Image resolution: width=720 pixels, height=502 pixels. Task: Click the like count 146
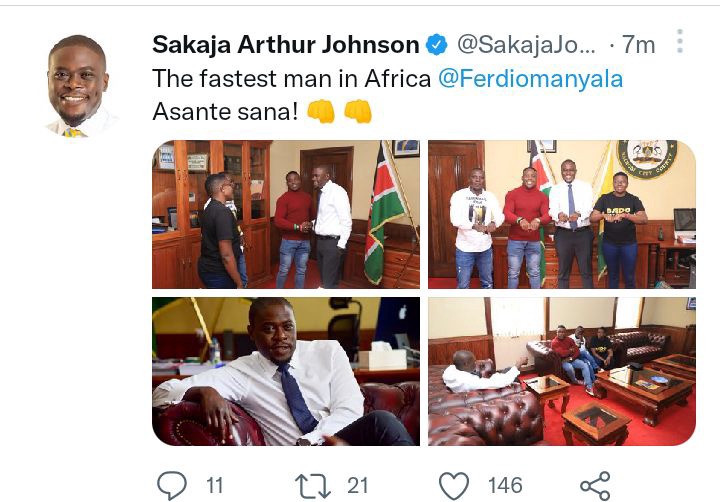click(x=505, y=485)
